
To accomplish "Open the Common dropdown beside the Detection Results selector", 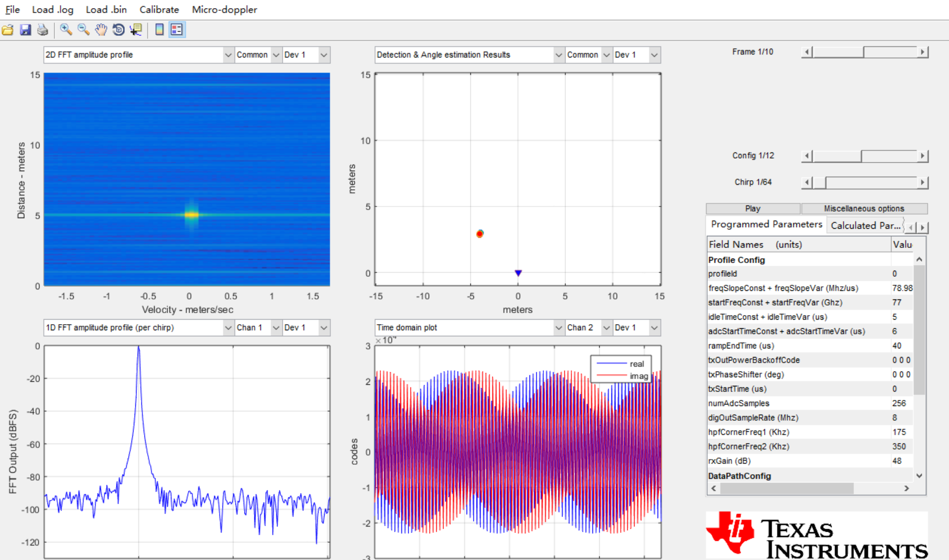I will pos(588,55).
